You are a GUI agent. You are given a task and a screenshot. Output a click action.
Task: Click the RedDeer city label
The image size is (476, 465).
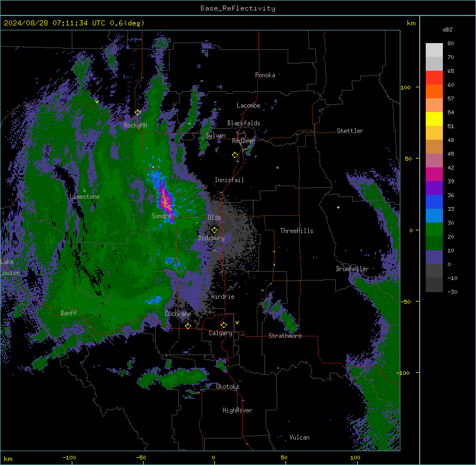tap(244, 141)
